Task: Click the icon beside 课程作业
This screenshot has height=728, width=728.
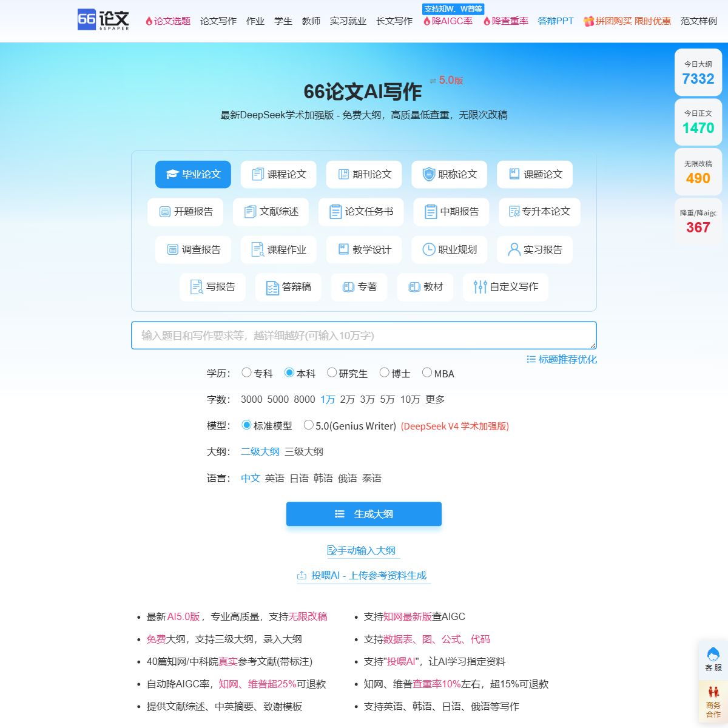Action: click(x=258, y=249)
